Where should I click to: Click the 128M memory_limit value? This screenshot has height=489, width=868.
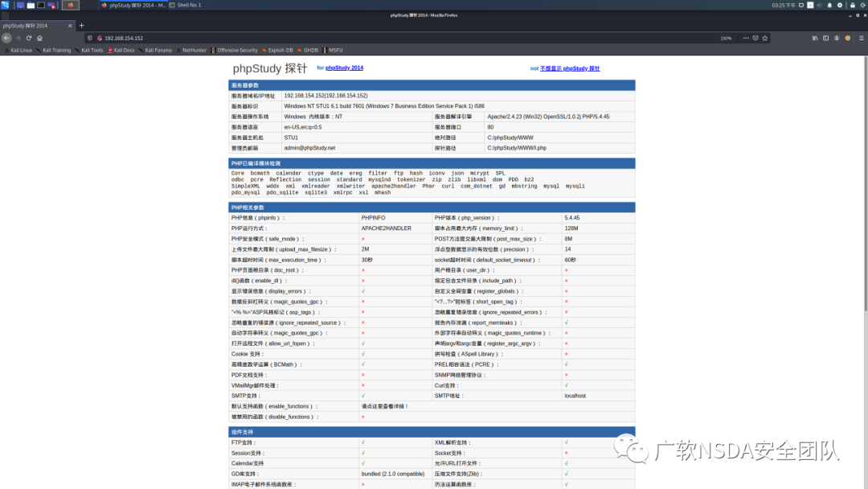(571, 228)
